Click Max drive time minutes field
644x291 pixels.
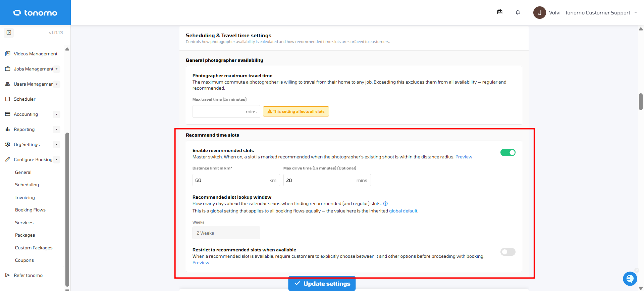coord(327,180)
